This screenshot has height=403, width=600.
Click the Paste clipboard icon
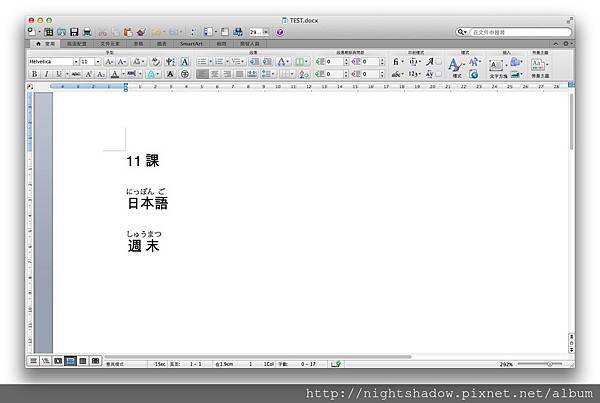[128, 32]
